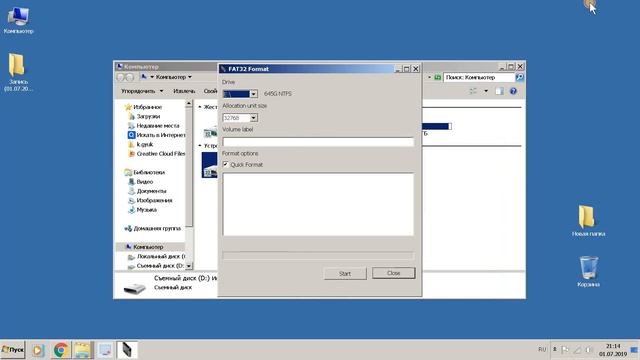
Task: Open the Компьютер desktop icon
Action: tap(18, 20)
